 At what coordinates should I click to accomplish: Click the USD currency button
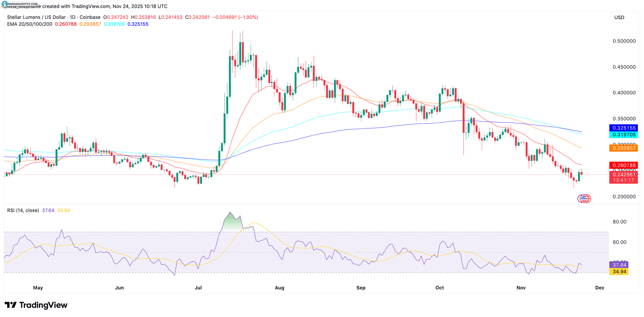624,18
